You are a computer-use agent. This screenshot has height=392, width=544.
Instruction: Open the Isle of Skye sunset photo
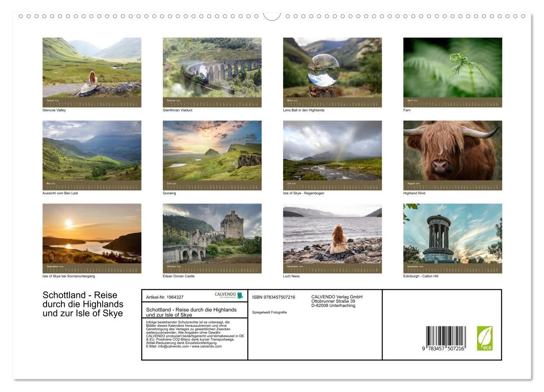(x=92, y=234)
